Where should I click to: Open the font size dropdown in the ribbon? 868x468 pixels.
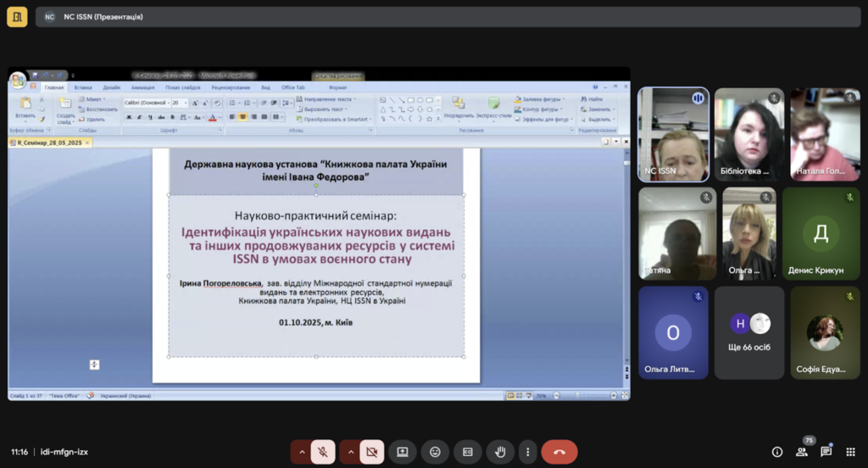pos(185,103)
